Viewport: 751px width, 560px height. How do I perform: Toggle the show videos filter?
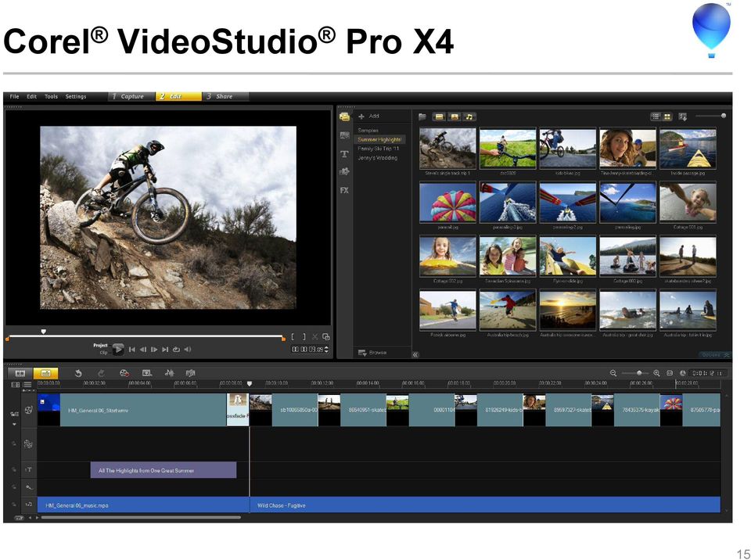point(439,117)
